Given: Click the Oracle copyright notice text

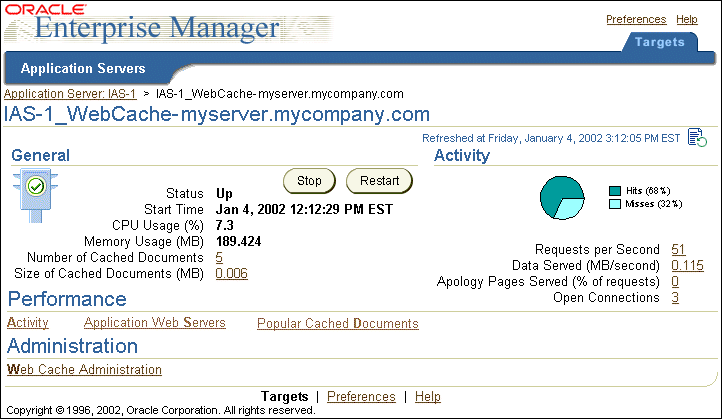Looking at the screenshot, I should 161,410.
